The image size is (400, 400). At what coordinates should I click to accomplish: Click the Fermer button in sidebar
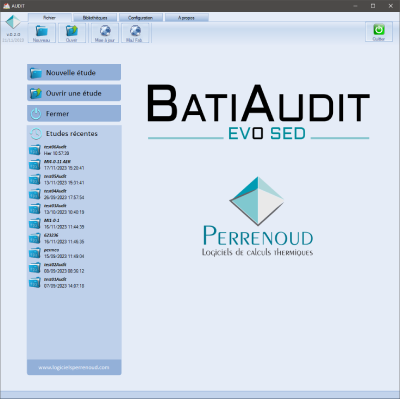pos(74,114)
